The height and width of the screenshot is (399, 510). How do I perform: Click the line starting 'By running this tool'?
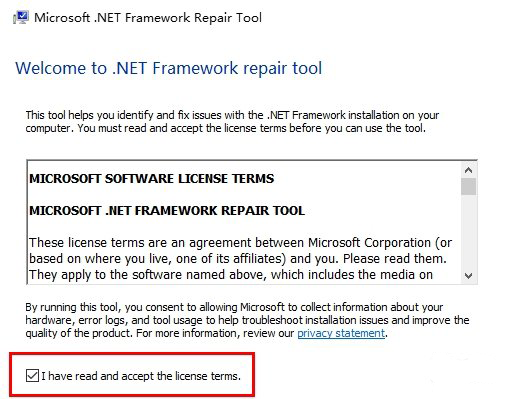234,307
